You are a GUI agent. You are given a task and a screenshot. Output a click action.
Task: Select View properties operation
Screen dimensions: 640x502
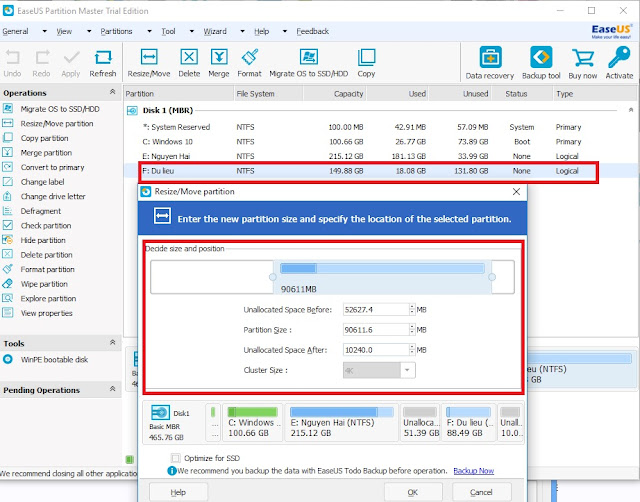pos(47,313)
